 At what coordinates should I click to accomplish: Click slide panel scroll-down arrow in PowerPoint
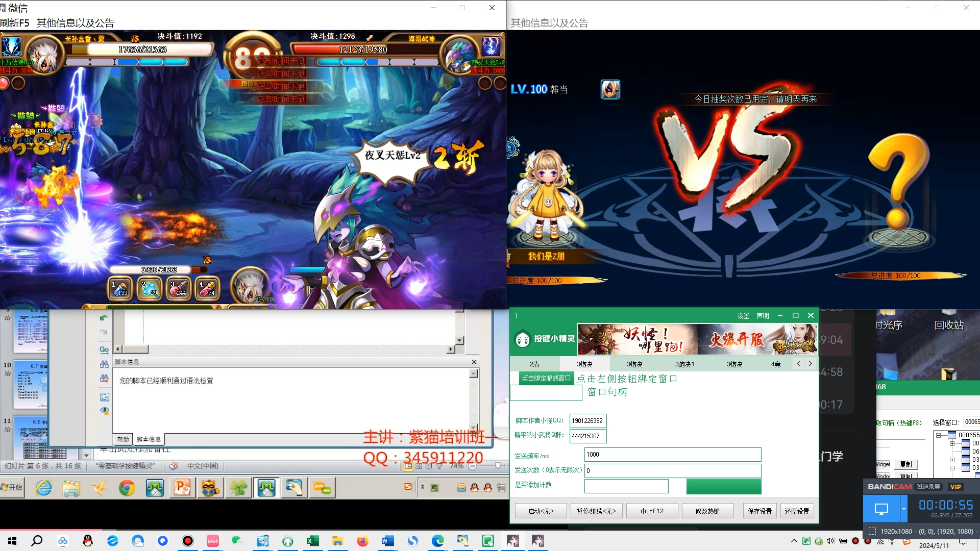[86, 455]
